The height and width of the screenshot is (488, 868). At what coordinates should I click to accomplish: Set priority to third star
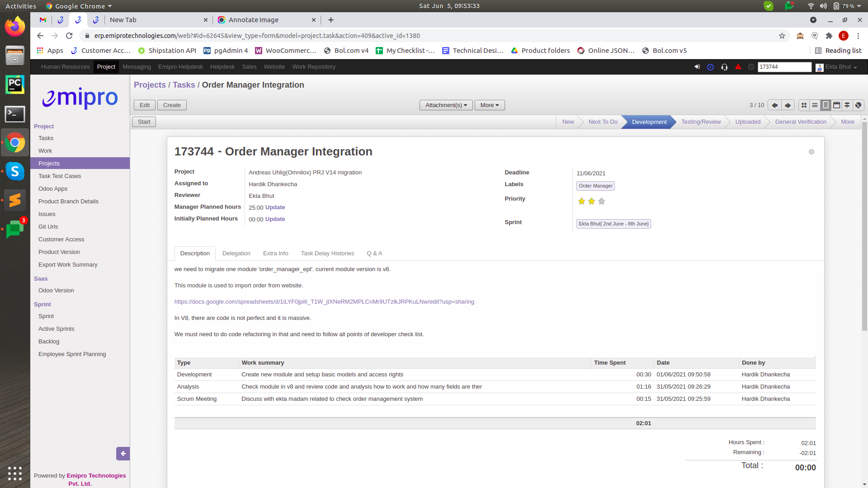coord(601,202)
